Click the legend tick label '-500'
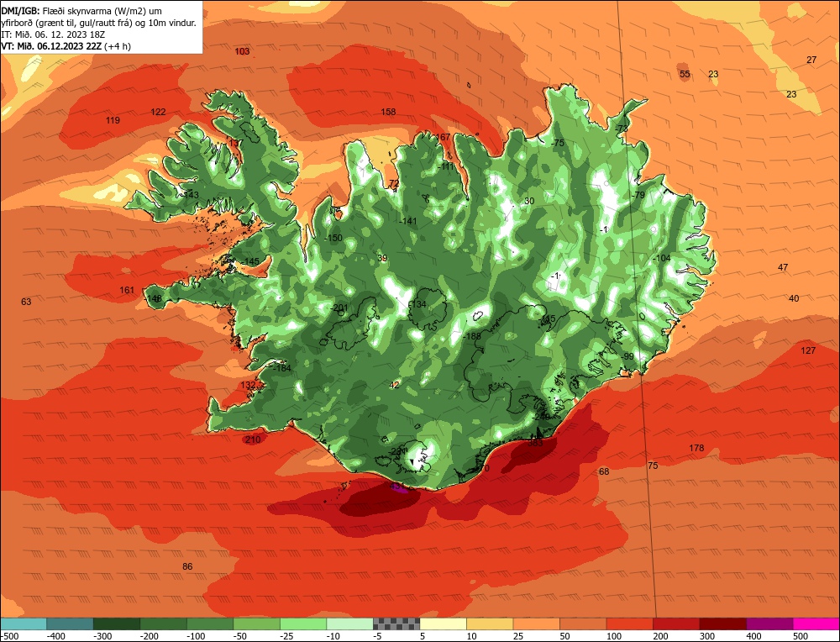The image size is (840, 642). pyautogui.click(x=10, y=636)
